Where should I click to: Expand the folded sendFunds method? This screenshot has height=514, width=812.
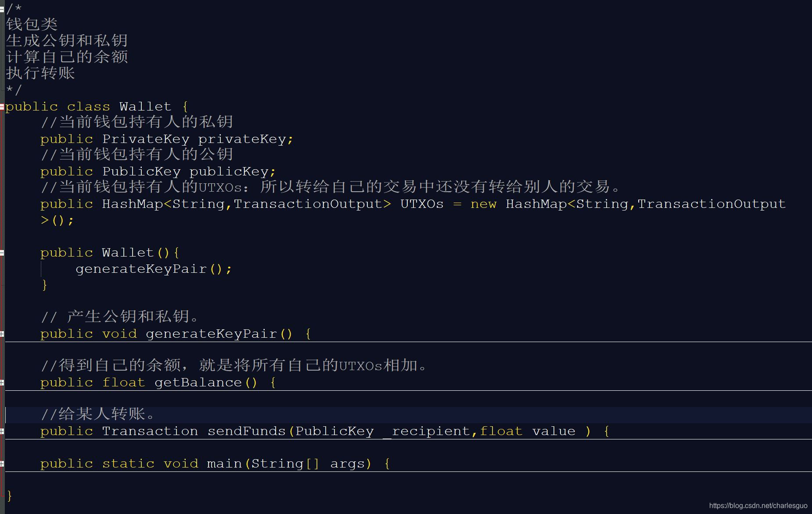click(x=2, y=431)
